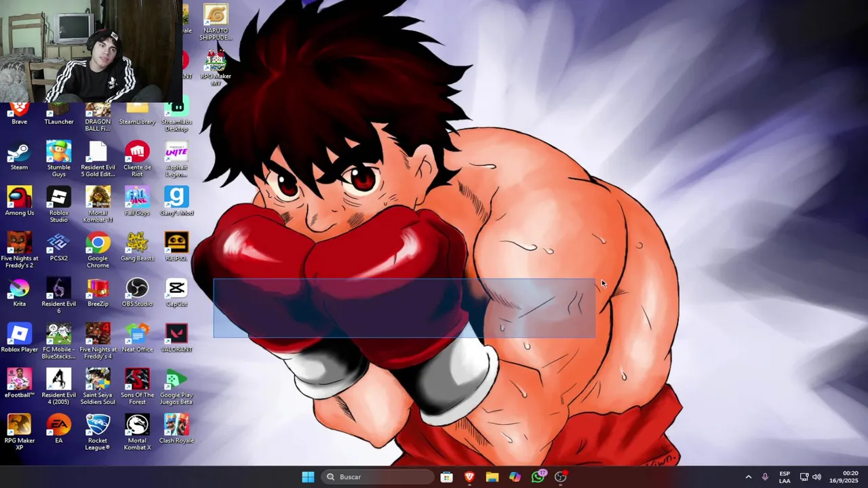The image size is (868, 488).
Task: Select the Resident Evil 6 icon
Action: pyautogui.click(x=59, y=295)
